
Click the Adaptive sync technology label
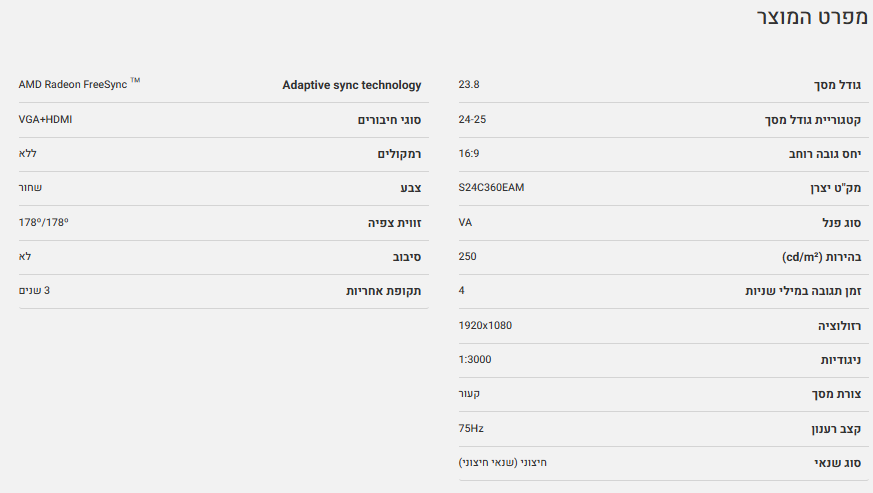[x=352, y=85]
